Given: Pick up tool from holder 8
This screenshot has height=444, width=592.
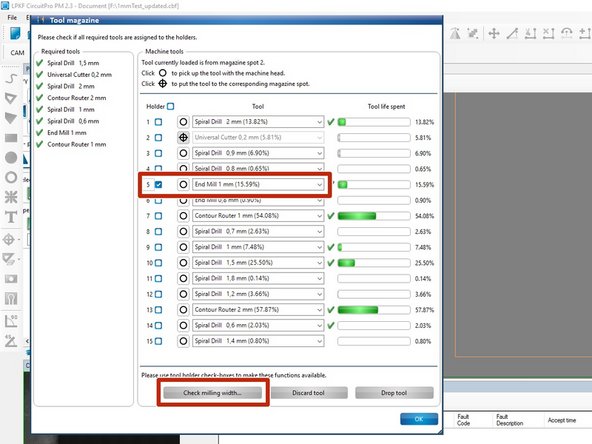Looking at the screenshot, I should (183, 231).
